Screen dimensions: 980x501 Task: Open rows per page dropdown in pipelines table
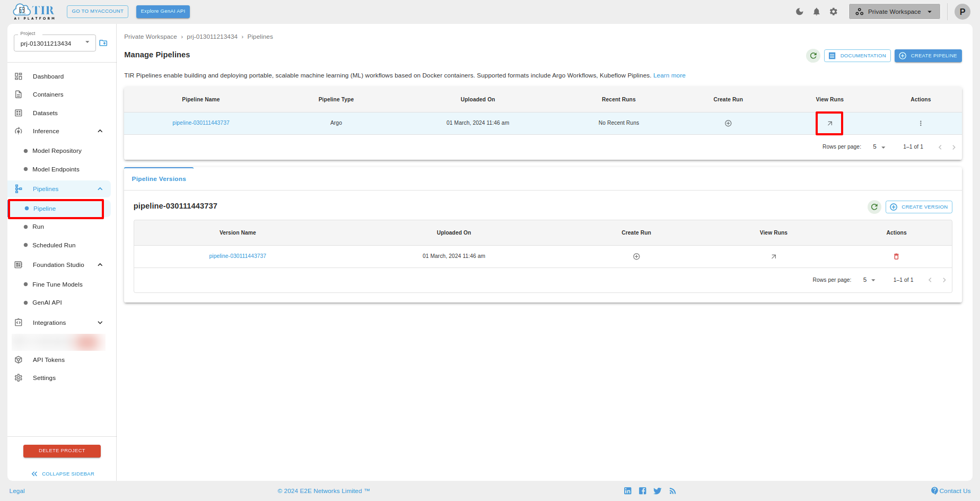(x=879, y=147)
